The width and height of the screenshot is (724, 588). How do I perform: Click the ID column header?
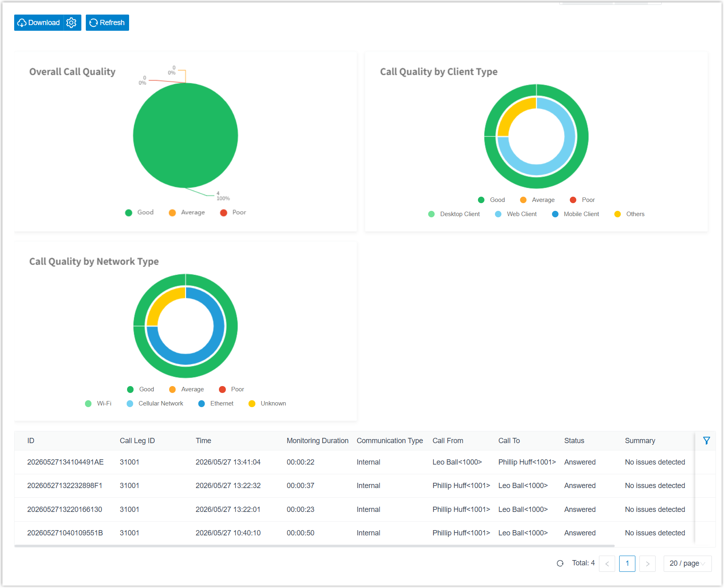[x=31, y=441]
